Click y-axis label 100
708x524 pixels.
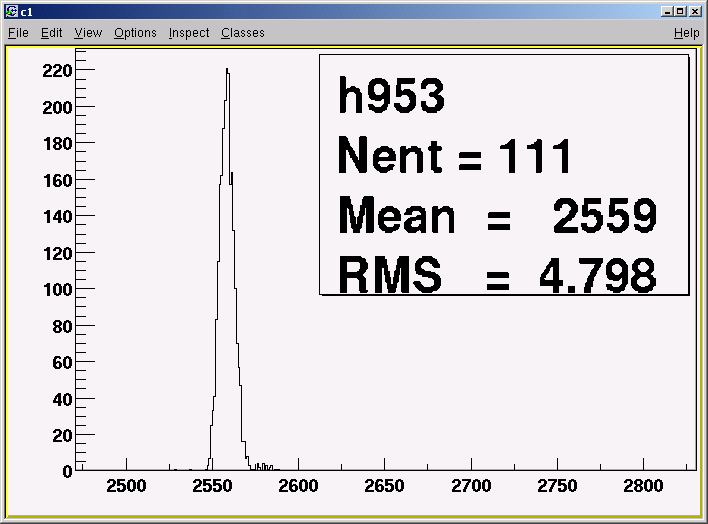57,290
